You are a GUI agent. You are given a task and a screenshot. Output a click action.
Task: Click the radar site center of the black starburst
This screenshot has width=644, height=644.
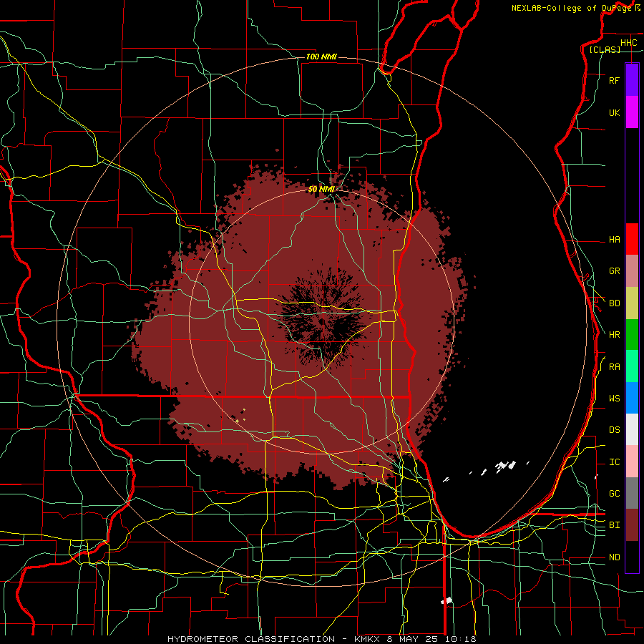323,320
